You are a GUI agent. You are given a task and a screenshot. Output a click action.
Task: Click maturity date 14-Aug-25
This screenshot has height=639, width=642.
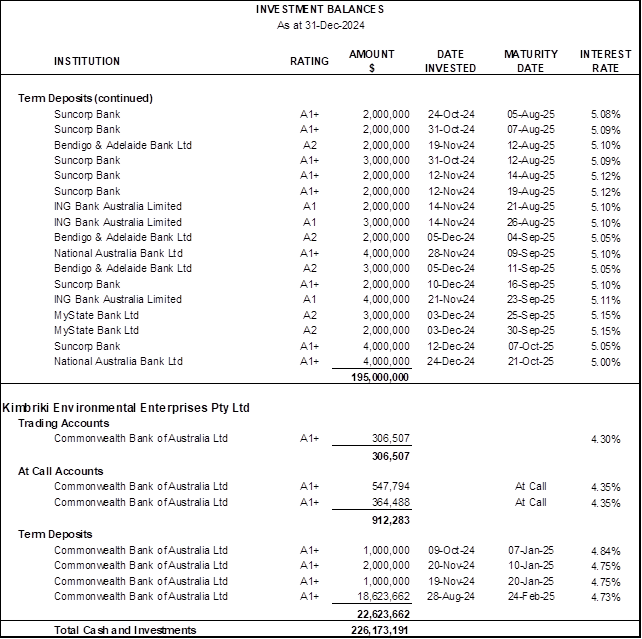point(531,176)
